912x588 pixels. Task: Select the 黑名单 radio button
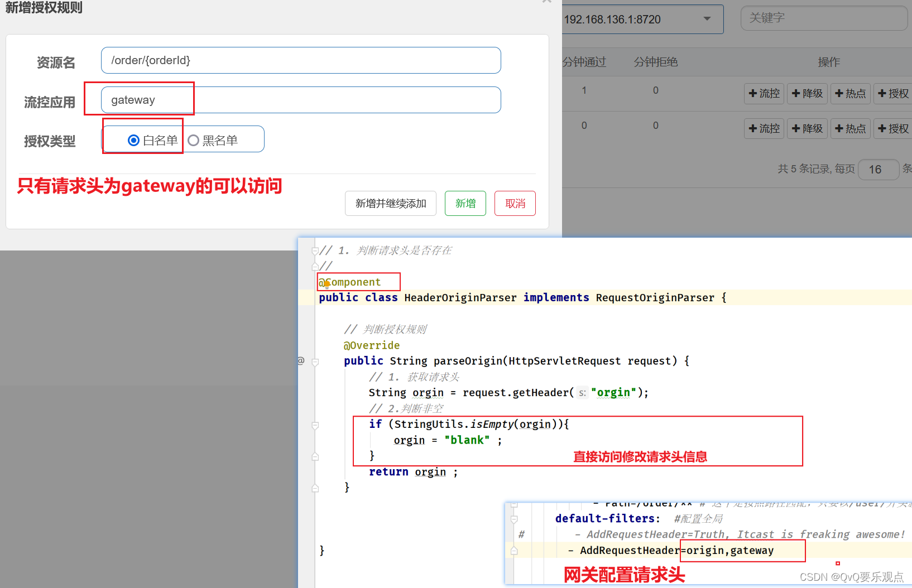193,141
